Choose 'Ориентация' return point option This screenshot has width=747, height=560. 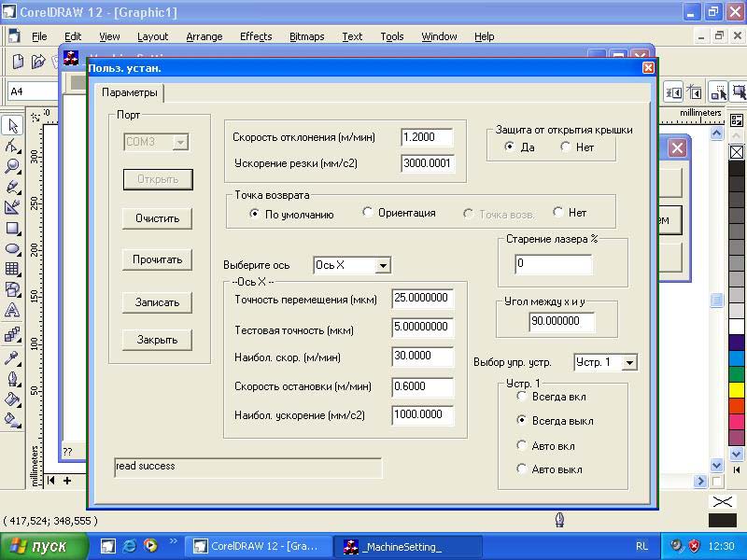[x=368, y=213]
